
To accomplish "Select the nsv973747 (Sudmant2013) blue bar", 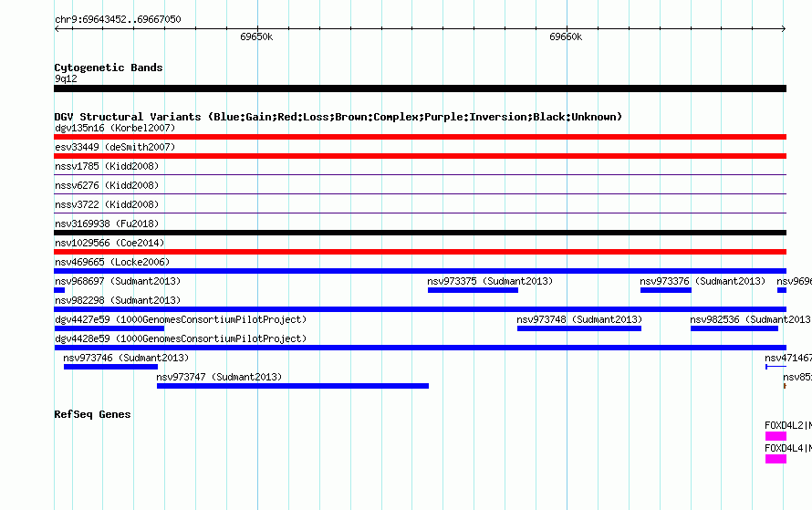I will [293, 386].
